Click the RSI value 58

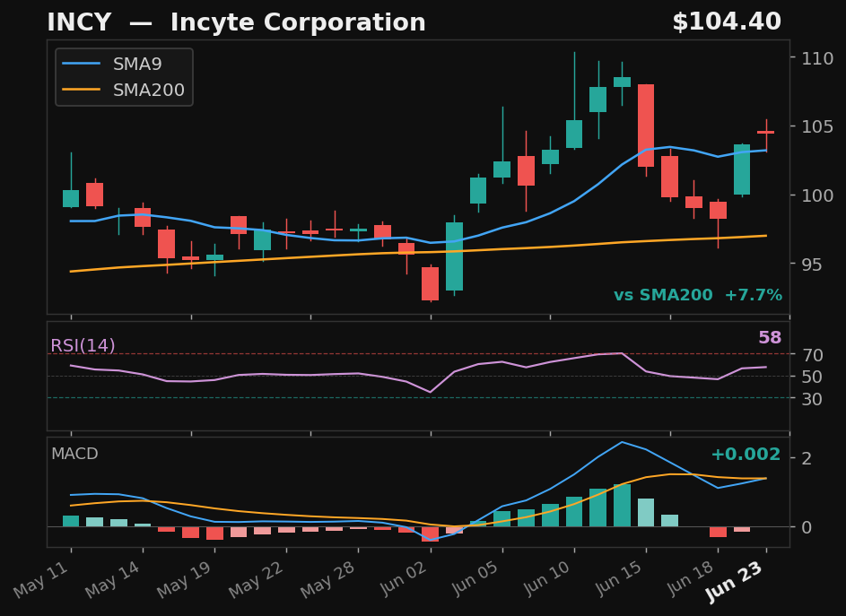coord(770,338)
